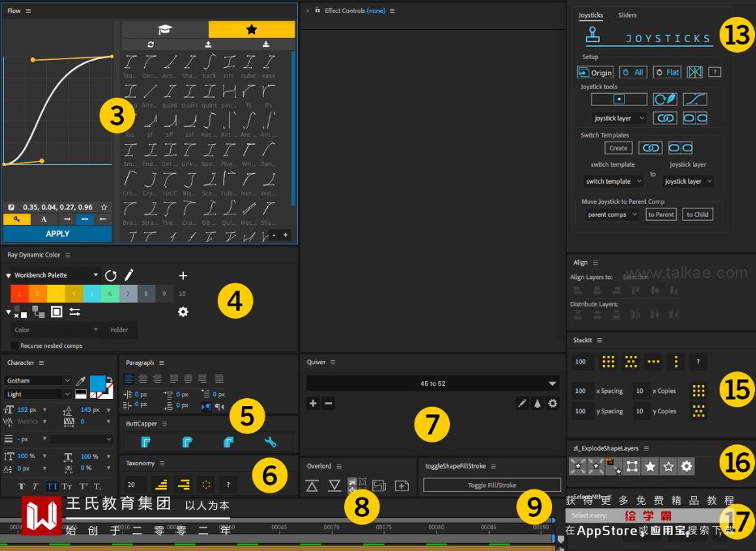
Task: Toggle the Flow key icon mode button
Action: click(x=17, y=219)
